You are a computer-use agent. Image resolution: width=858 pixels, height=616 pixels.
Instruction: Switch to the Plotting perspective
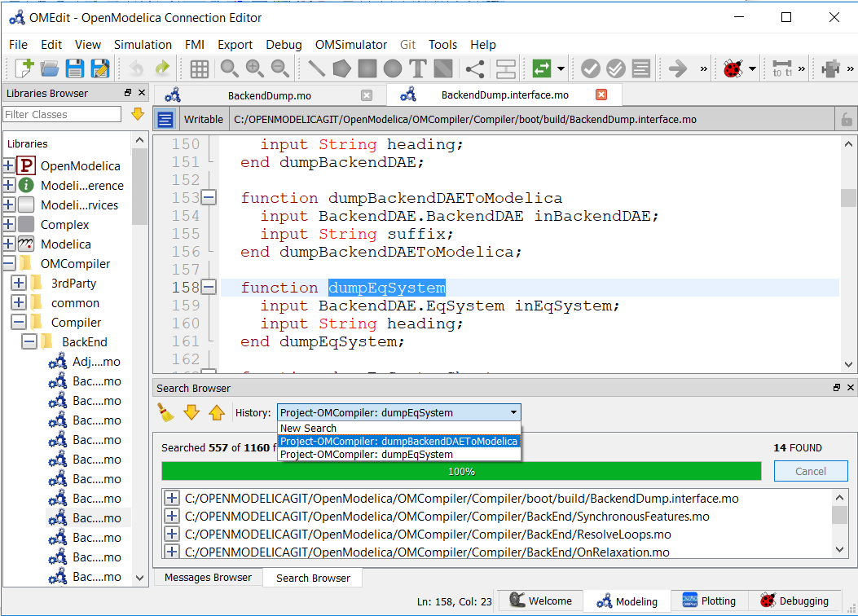(x=709, y=601)
